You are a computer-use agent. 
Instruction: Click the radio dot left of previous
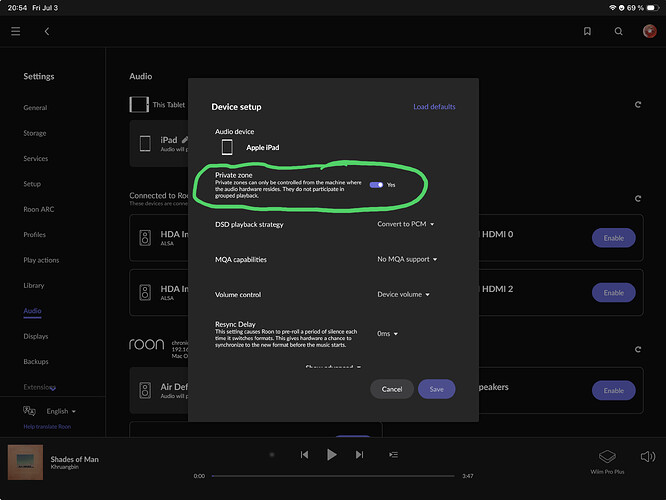272,455
